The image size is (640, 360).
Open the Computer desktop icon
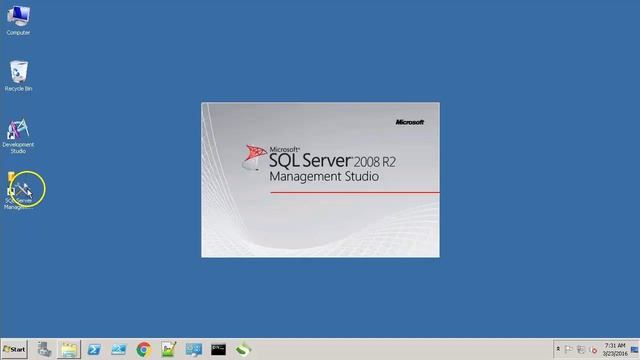18,20
